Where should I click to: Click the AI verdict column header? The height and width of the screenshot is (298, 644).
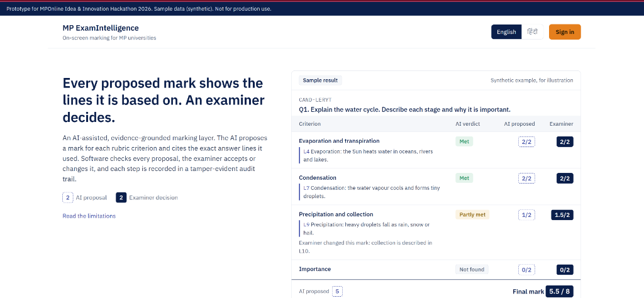coord(467,124)
